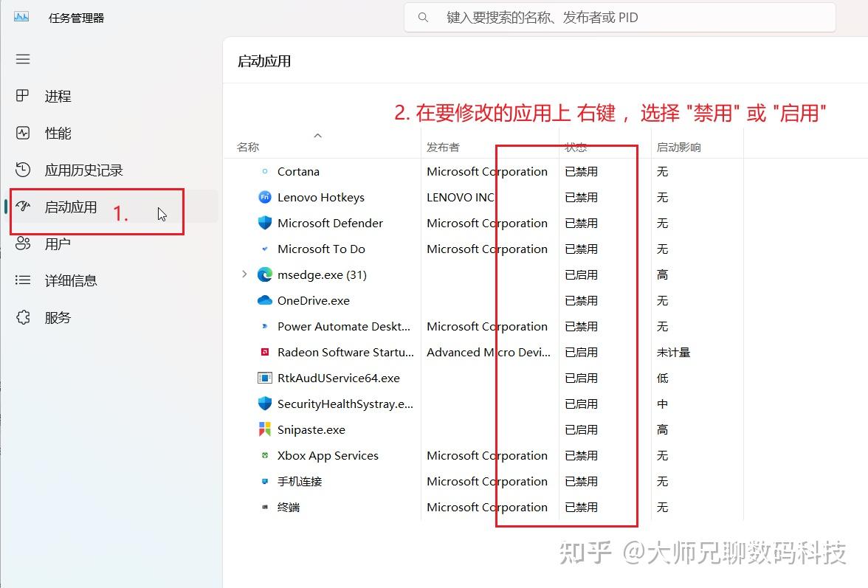868x588 pixels.
Task: Select the Snipaste.exe entry
Action: tap(311, 430)
